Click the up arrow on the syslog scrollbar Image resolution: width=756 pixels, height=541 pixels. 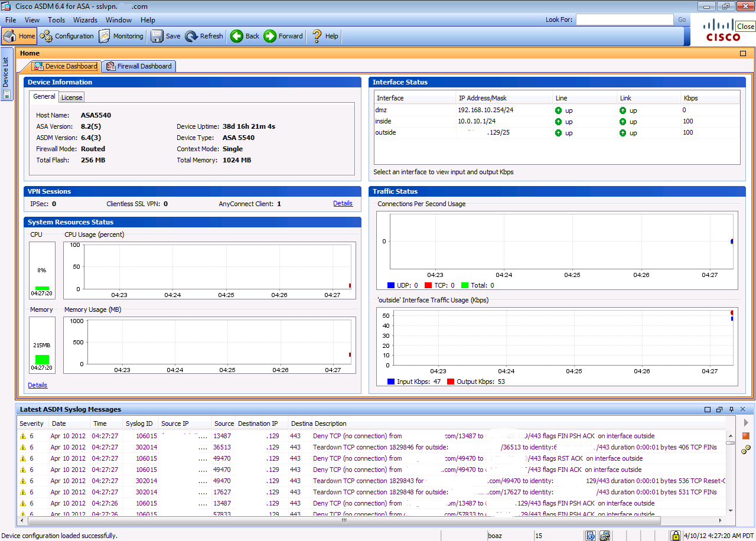(731, 436)
